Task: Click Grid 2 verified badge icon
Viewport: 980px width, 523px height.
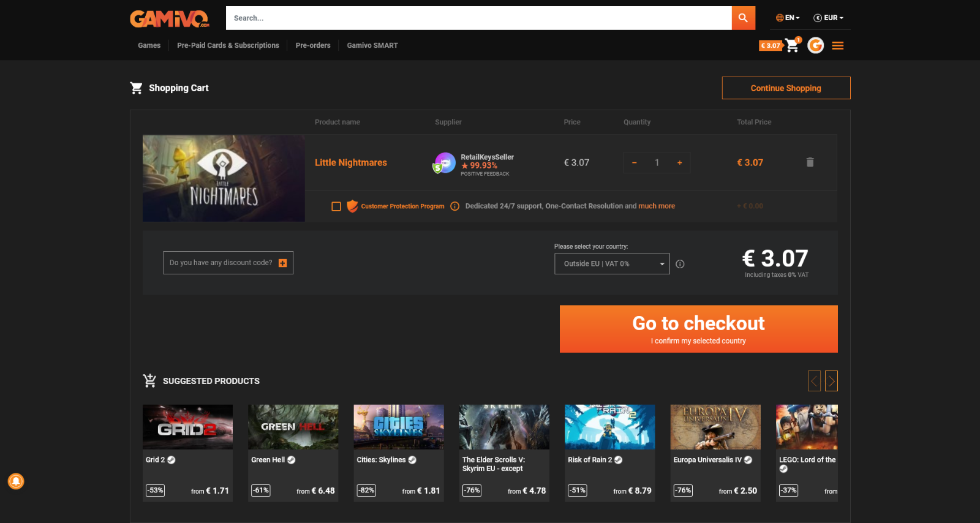Action: 171,460
